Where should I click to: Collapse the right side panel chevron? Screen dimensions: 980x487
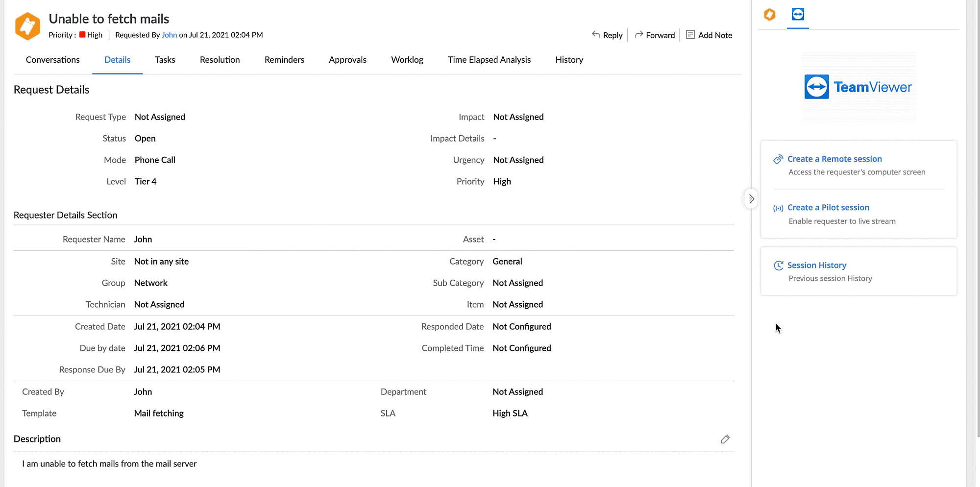tap(751, 199)
